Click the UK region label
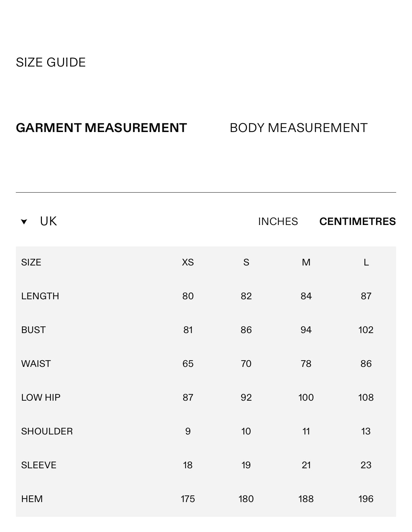Viewport: 412px width, 532px height. [48, 221]
